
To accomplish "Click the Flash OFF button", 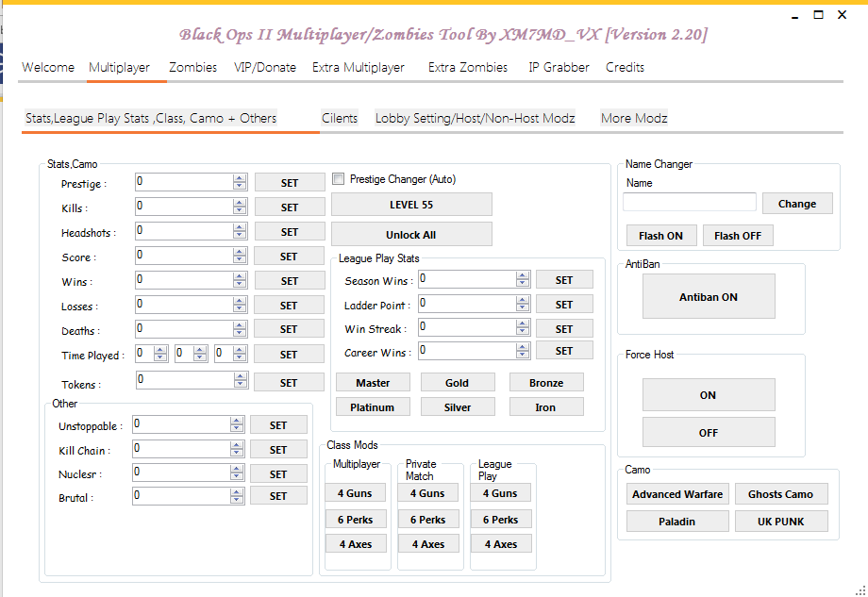I will pyautogui.click(x=738, y=235).
